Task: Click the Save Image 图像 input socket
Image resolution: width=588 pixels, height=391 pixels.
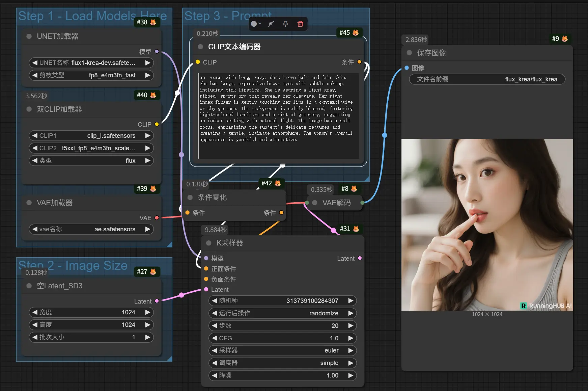Action: coord(407,68)
